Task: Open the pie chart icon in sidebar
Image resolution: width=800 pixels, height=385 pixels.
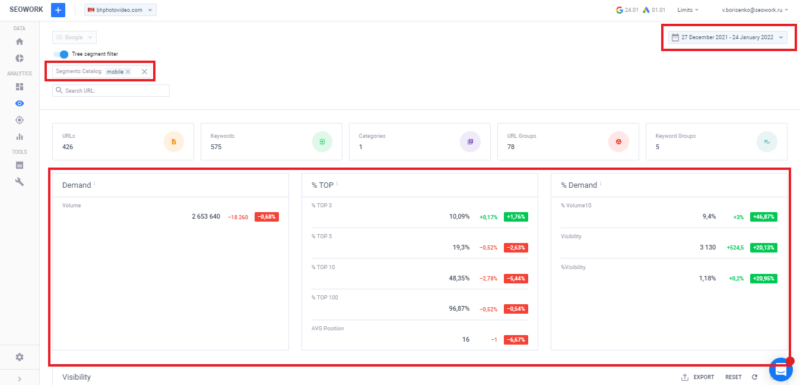Action: point(20,58)
